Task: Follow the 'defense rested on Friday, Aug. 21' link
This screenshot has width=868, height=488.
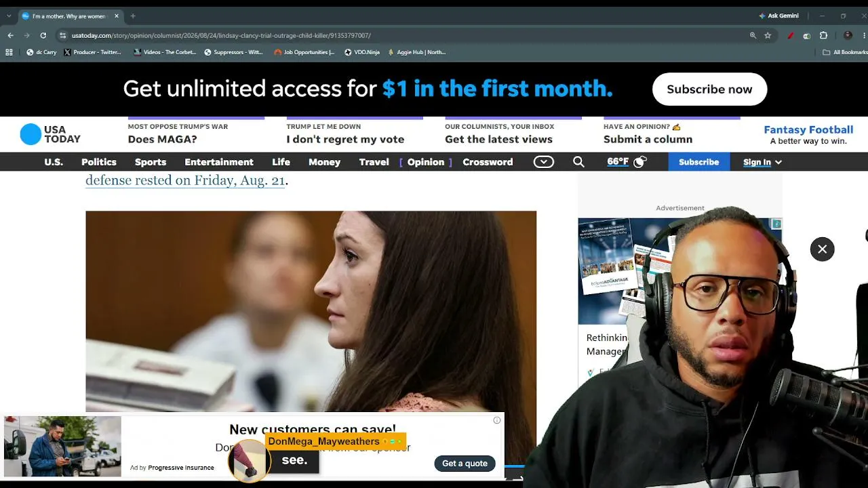Action: pos(185,180)
